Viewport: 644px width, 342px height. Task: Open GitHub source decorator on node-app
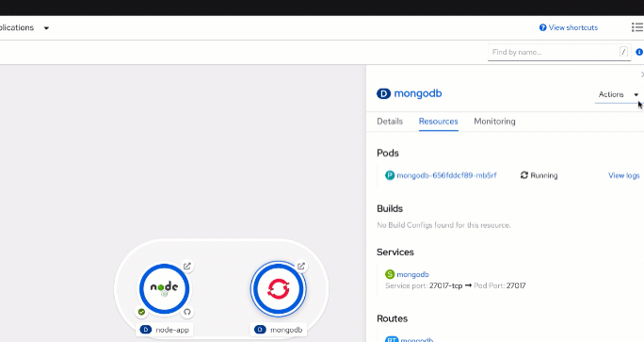point(187,312)
